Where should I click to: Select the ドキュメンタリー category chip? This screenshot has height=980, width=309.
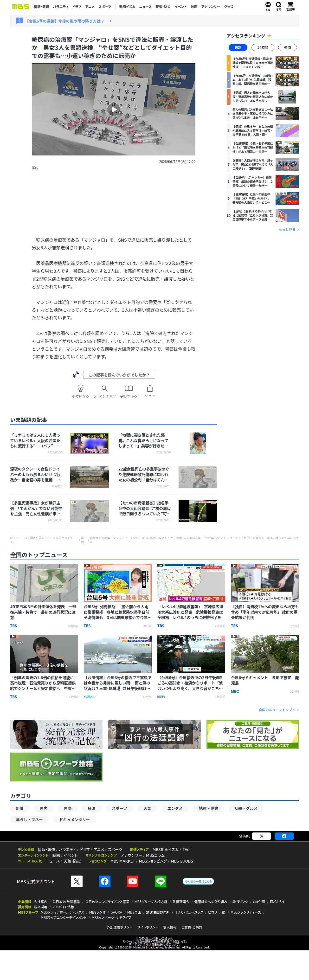click(x=75, y=819)
